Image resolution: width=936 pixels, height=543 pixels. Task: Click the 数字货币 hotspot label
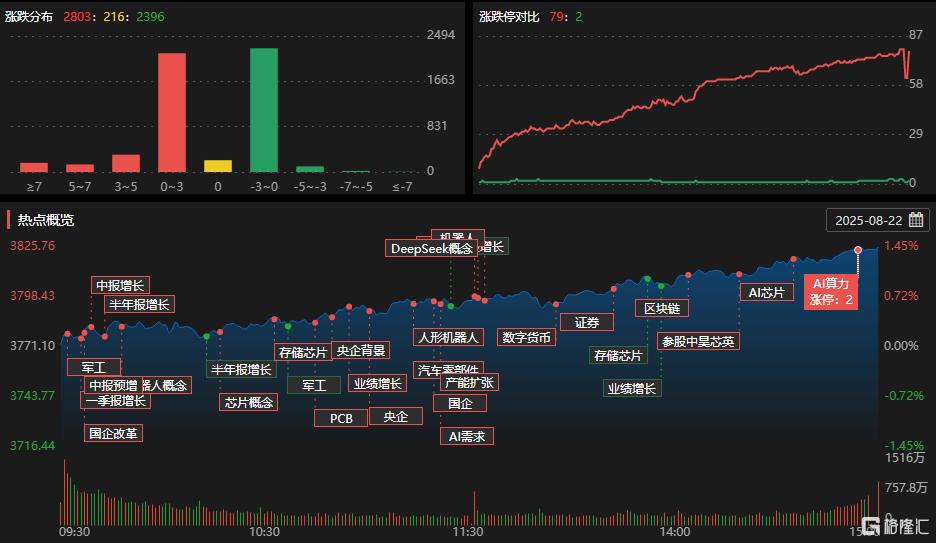coord(526,337)
